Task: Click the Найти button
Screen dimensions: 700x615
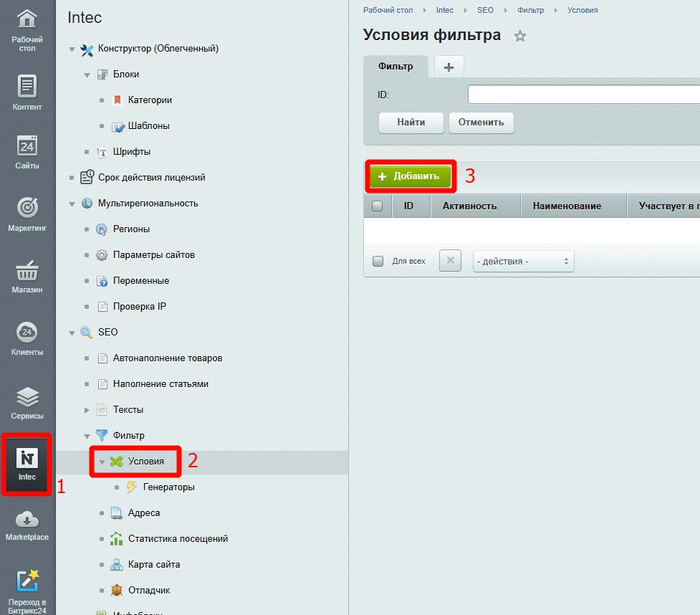Action: [411, 123]
